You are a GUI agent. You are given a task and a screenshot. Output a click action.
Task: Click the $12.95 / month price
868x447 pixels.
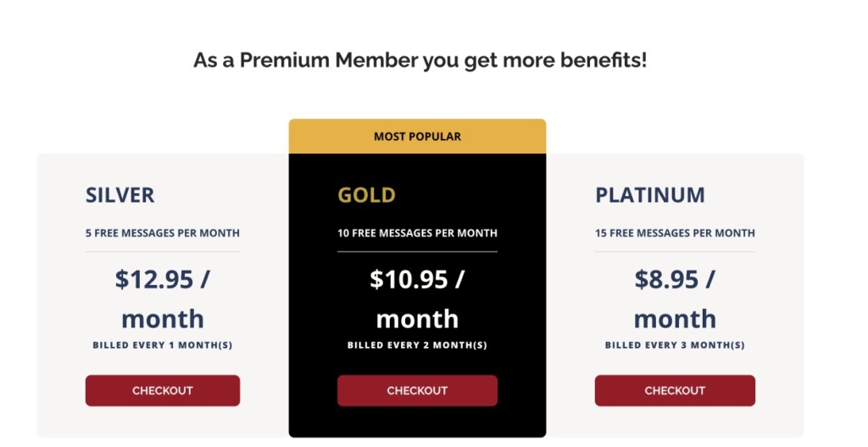click(162, 299)
